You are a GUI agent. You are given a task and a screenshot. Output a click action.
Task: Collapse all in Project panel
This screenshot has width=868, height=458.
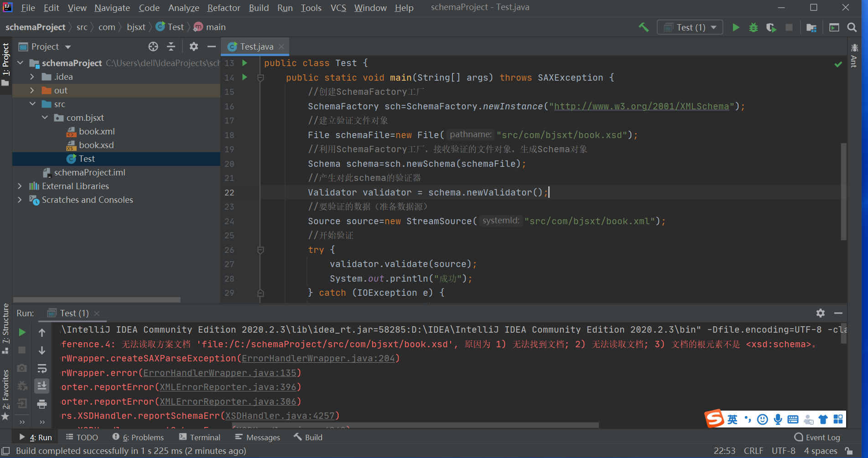pyautogui.click(x=171, y=46)
